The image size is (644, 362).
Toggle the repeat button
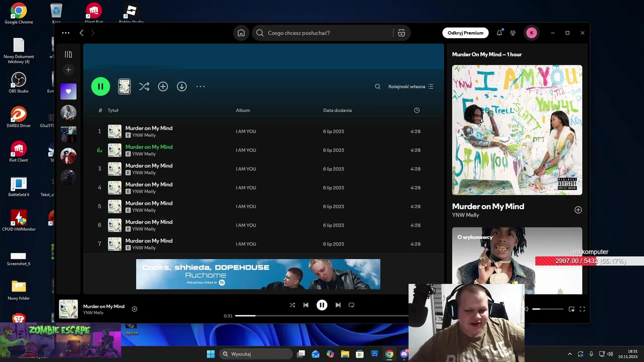tap(352, 305)
